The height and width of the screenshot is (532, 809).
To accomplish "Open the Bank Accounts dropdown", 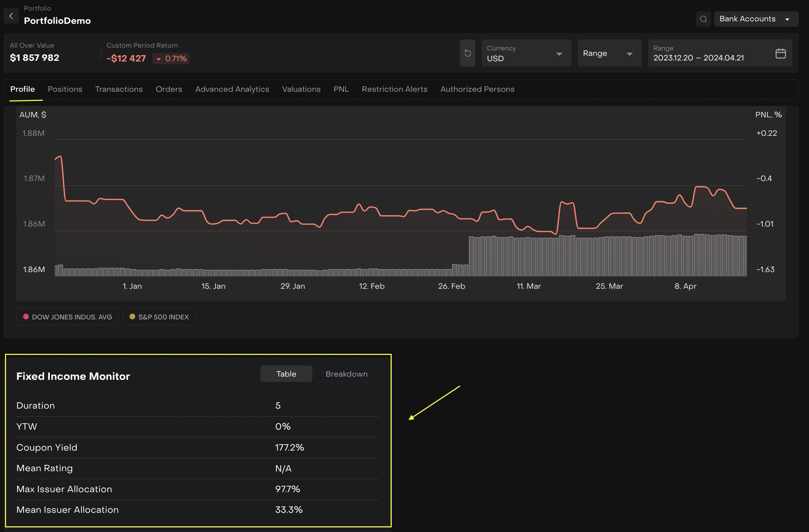I will tap(756, 19).
